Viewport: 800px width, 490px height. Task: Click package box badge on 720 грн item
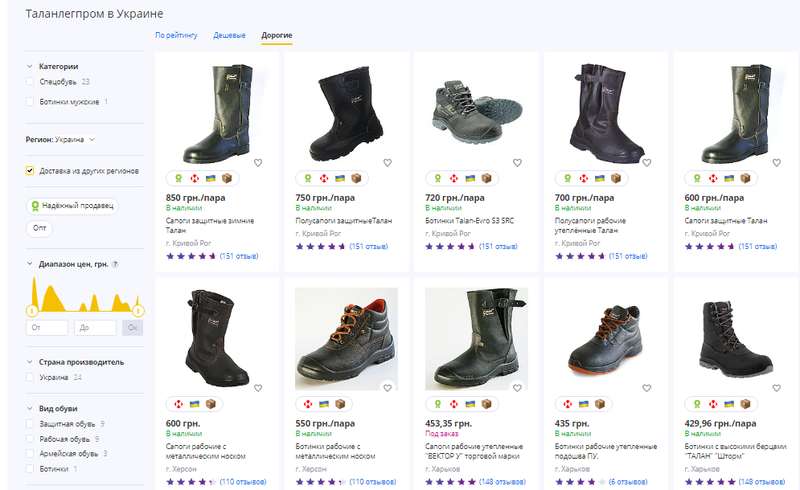[486, 179]
